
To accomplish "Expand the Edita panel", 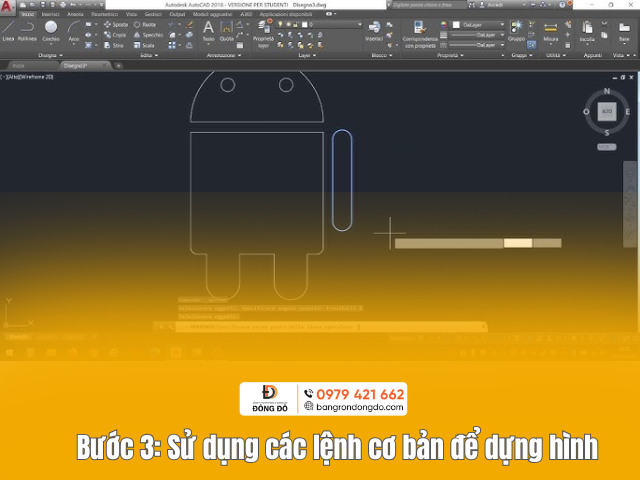I will point(149,55).
